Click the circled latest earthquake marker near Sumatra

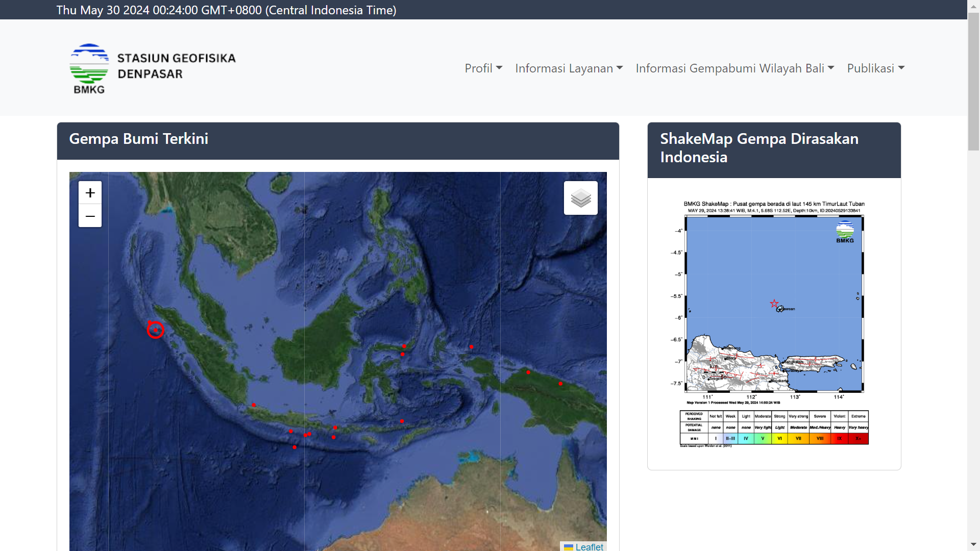tap(155, 330)
